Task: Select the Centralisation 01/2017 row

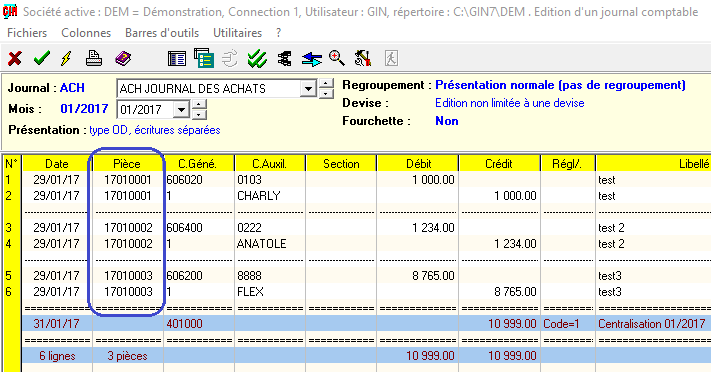Action: click(x=366, y=323)
